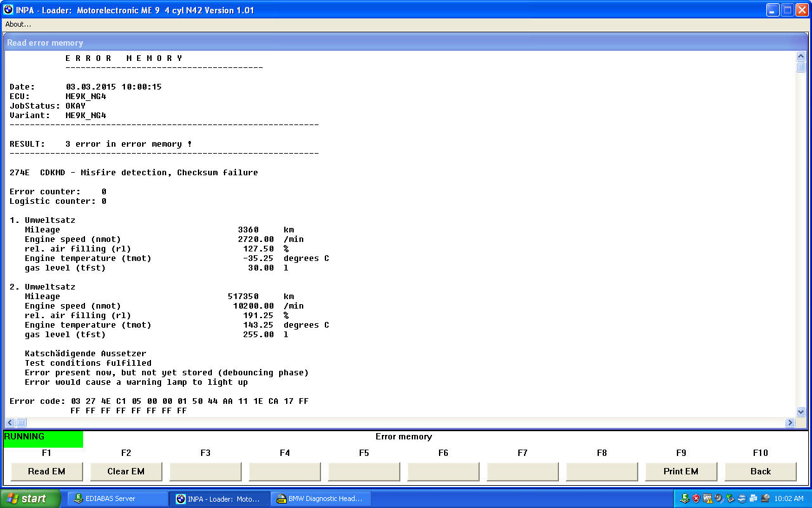The image size is (812, 508).
Task: Click the '274E CDKMD - Misfire detection' line
Action: (134, 172)
